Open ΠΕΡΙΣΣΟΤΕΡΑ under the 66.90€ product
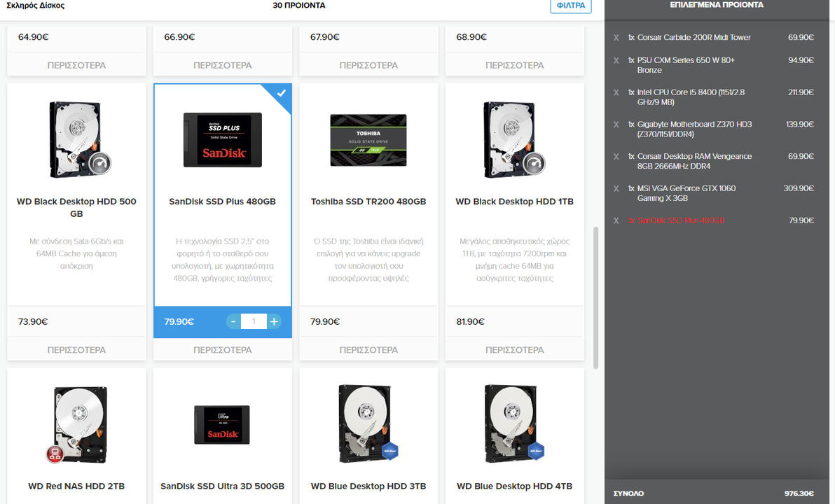This screenshot has width=835, height=504. point(223,65)
